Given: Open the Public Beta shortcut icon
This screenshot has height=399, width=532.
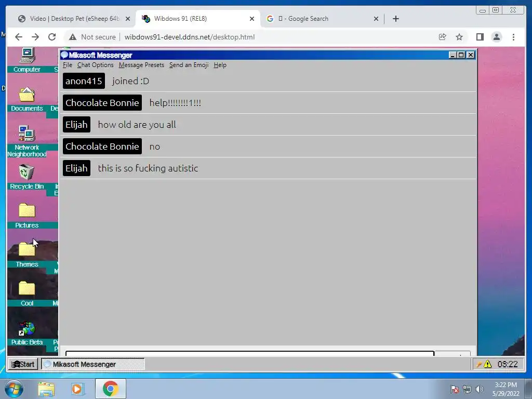Looking at the screenshot, I should [x=27, y=333].
